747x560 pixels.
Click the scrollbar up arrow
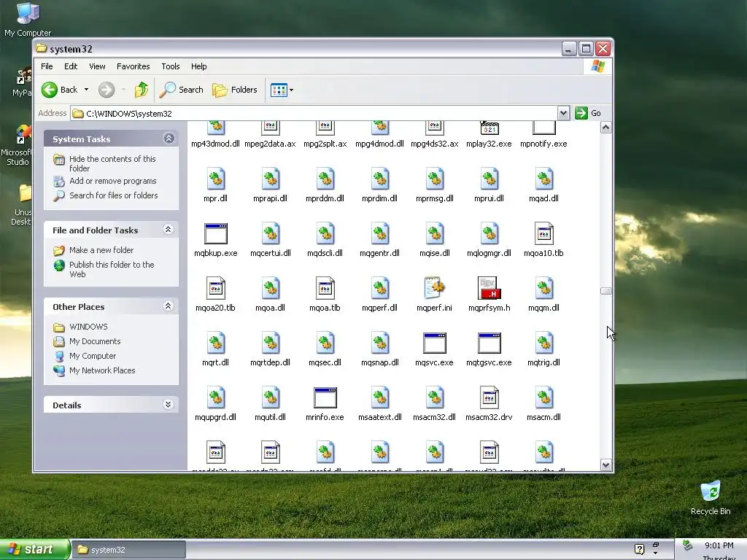[605, 128]
